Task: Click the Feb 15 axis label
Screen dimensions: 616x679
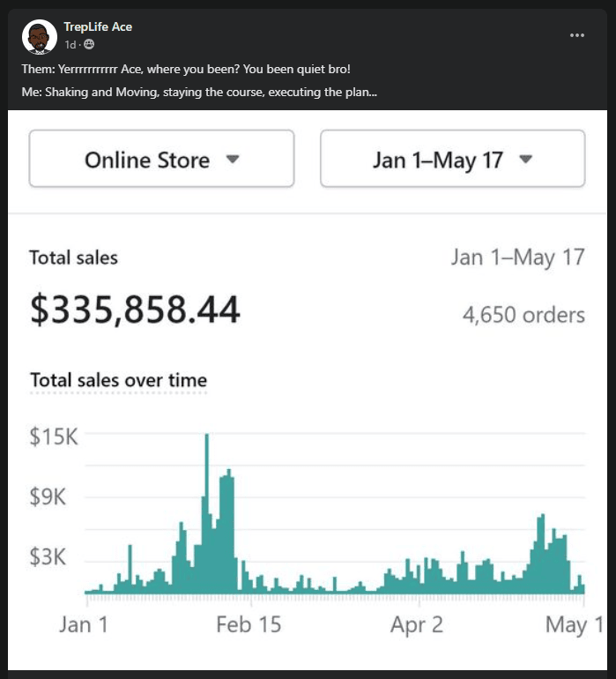Action: coord(249,624)
